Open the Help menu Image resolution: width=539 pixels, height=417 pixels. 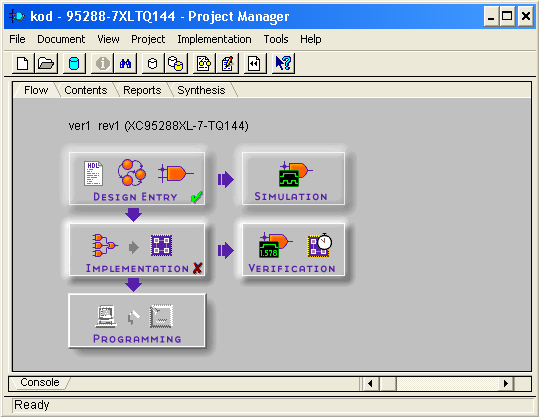tap(311, 39)
